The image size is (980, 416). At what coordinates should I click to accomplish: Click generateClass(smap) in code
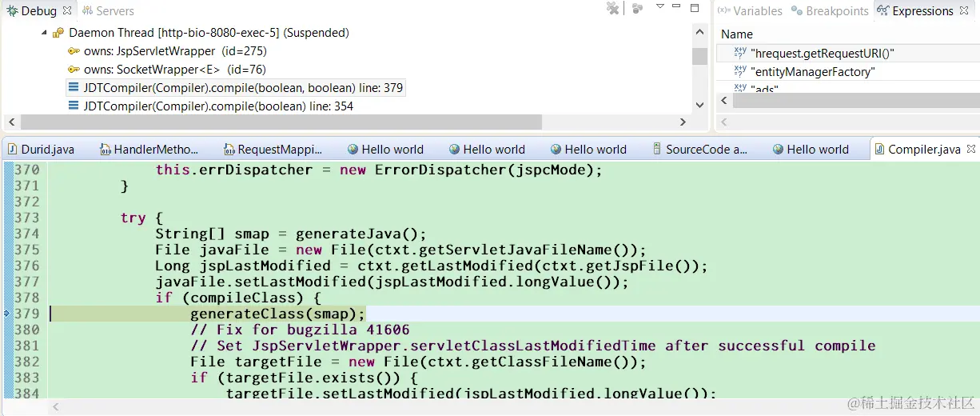(277, 314)
